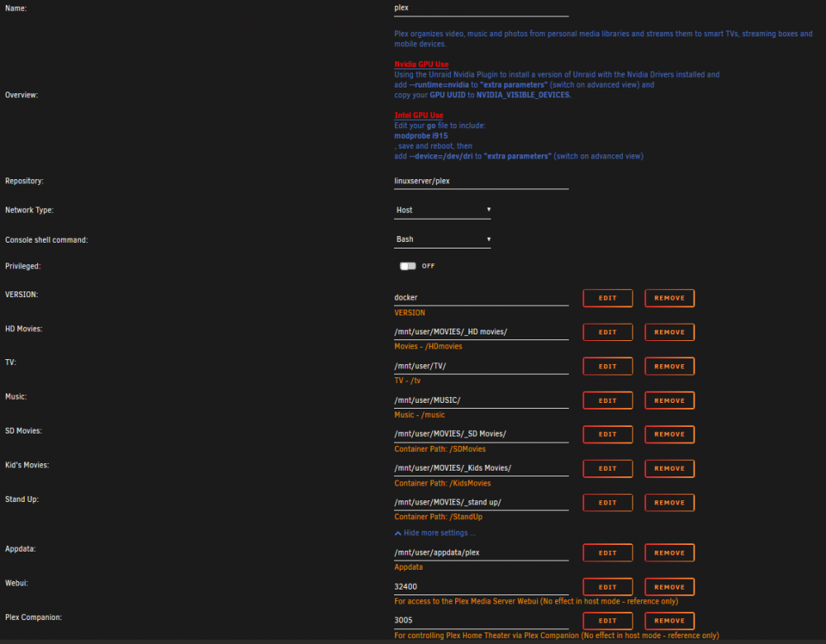Remove the Webui port
This screenshot has width=826, height=644.
(670, 587)
